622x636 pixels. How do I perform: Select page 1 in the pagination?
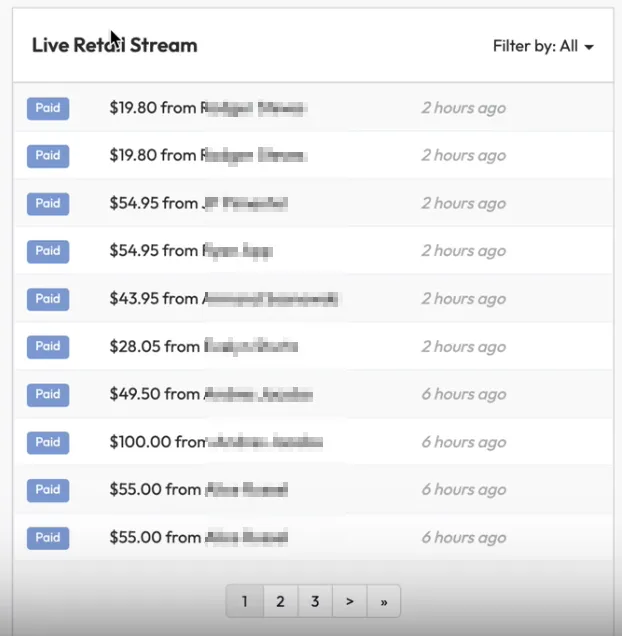[245, 601]
